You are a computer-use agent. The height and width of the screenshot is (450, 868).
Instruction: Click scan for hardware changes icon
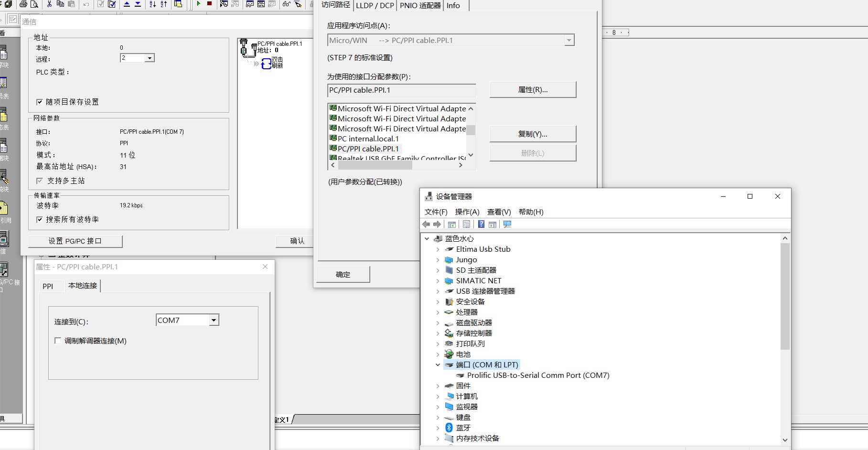point(507,225)
